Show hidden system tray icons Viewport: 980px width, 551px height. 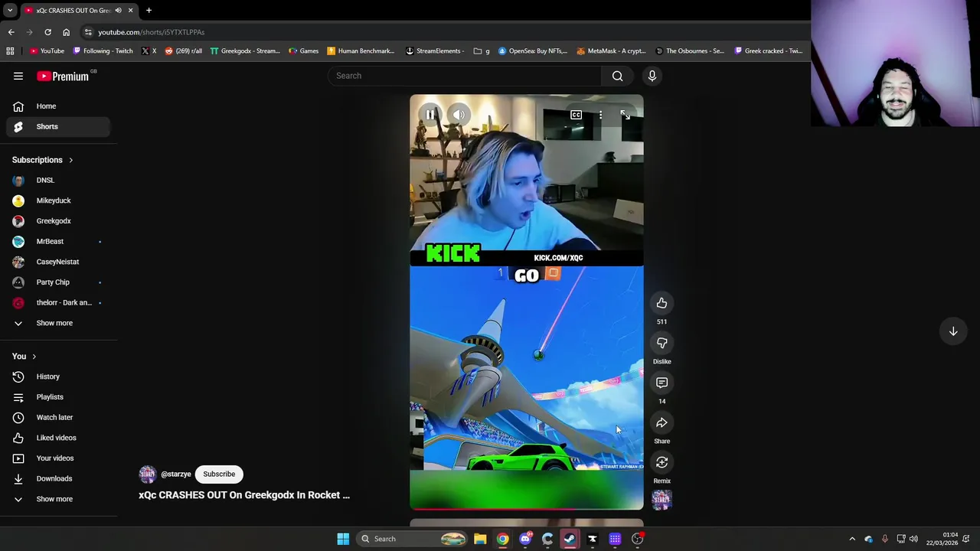tap(852, 539)
